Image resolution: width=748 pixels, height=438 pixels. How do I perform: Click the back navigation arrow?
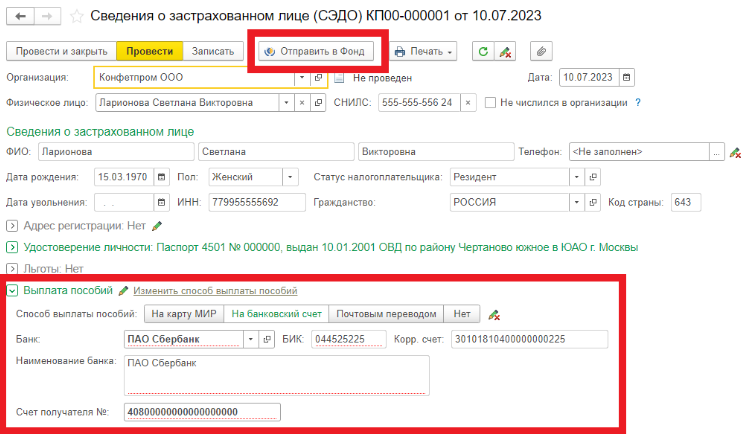(17, 16)
